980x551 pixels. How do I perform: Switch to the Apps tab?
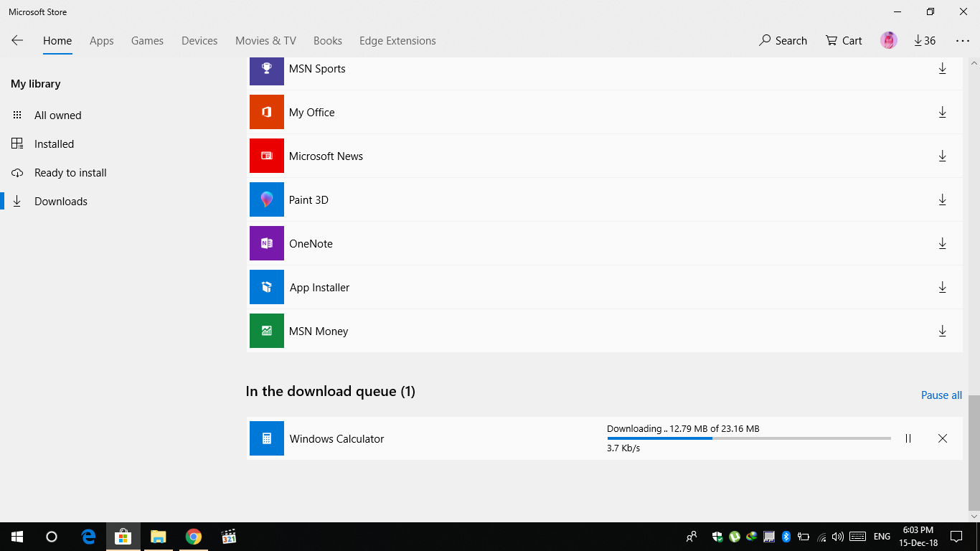click(102, 41)
